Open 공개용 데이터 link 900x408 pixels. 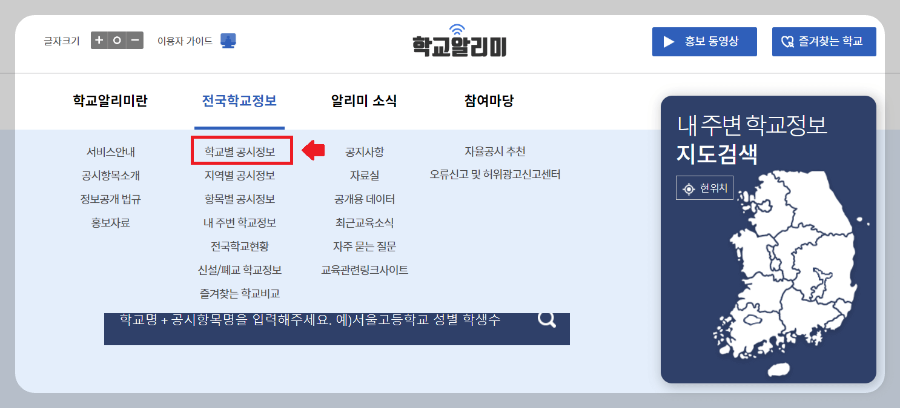tap(364, 199)
